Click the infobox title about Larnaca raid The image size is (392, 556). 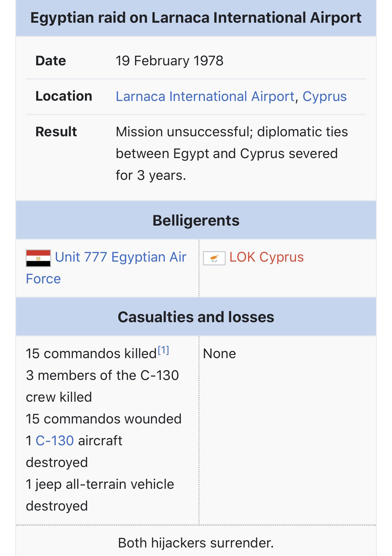point(196,18)
